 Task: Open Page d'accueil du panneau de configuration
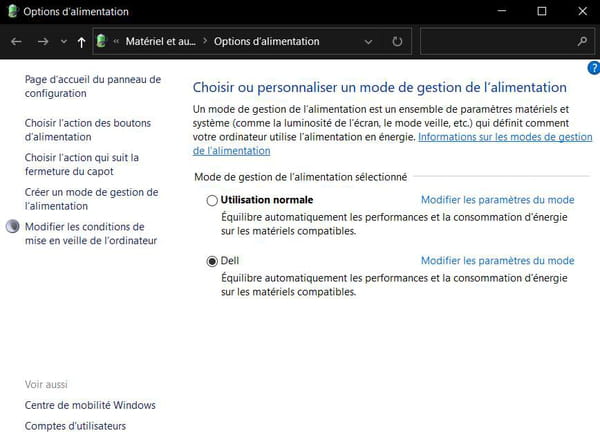93,86
